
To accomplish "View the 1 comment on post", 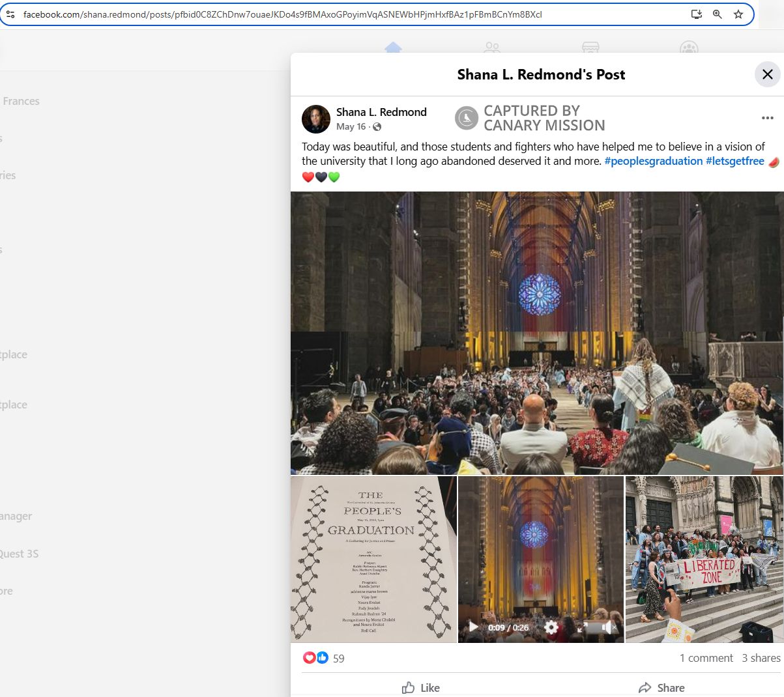I will 706,658.
